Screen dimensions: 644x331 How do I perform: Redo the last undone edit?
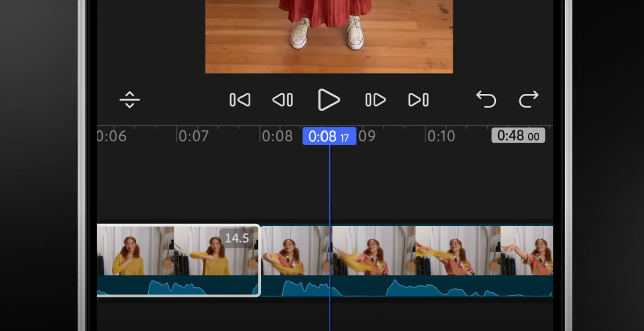tap(528, 100)
